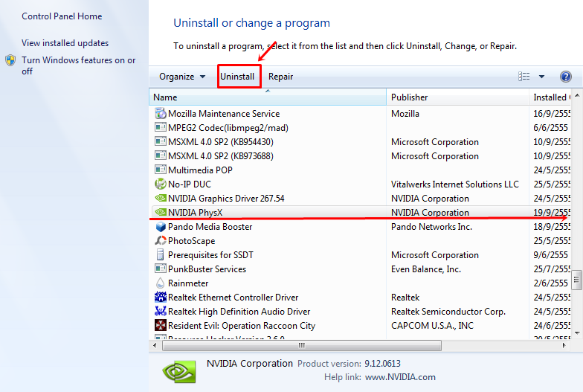Click the Pando Media Booster icon
The height and width of the screenshot is (392, 583).
[x=161, y=226]
